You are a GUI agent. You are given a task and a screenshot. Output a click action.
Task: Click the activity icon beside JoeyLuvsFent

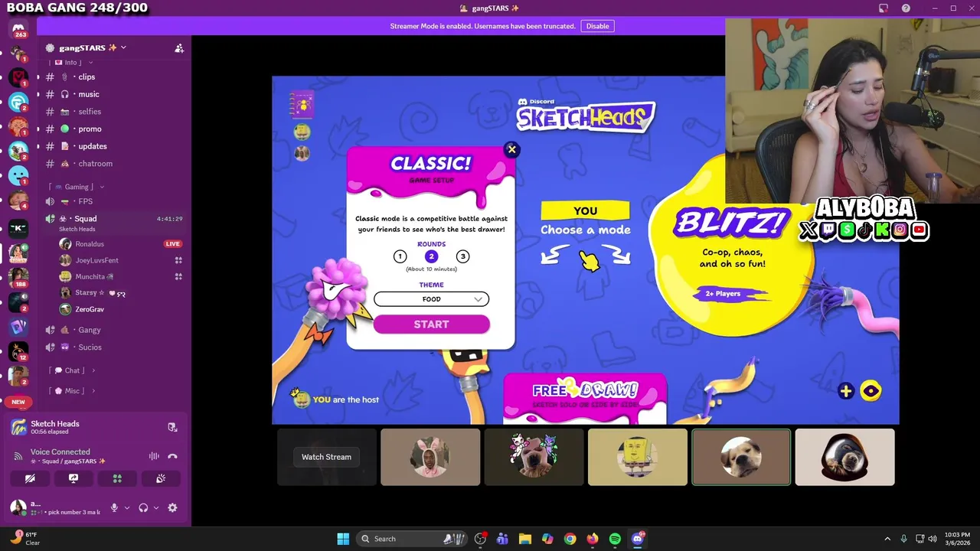pos(178,260)
